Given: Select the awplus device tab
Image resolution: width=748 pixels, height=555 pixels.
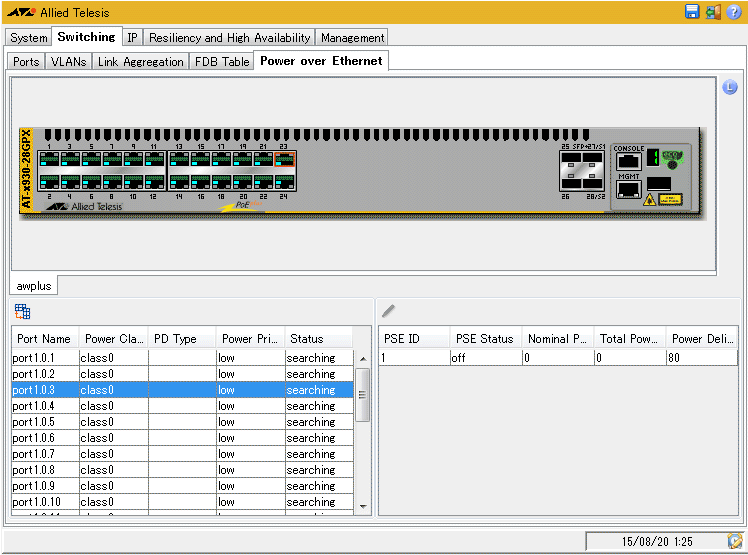Looking at the screenshot, I should point(34,286).
